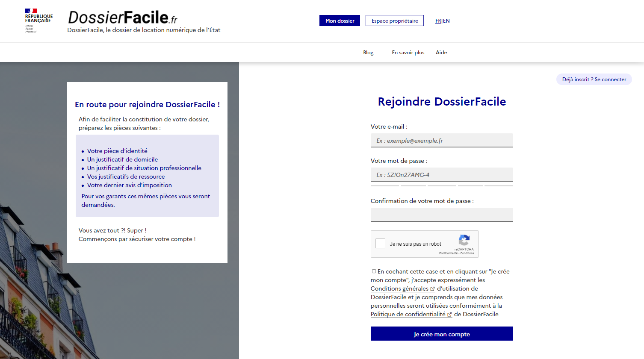Click "Un justificatif de domicile" list item
The image size is (644, 359).
point(122,159)
